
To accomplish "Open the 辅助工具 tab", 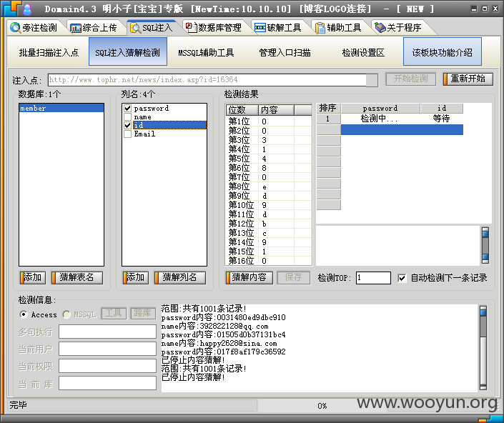I will pyautogui.click(x=338, y=28).
